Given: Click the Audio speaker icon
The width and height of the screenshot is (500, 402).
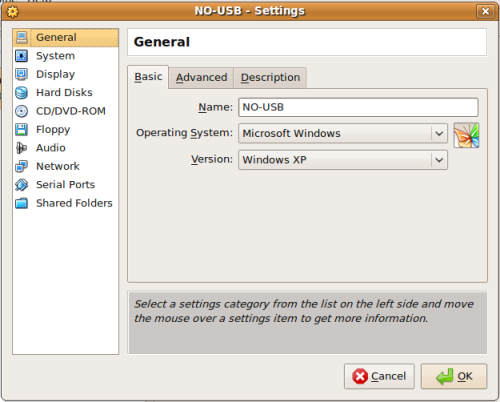Looking at the screenshot, I should pos(22,148).
